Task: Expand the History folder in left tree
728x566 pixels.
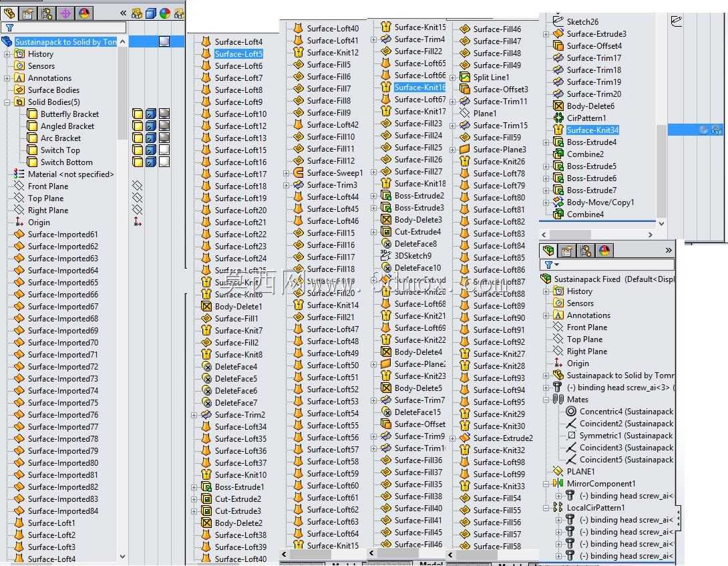Action: [7, 54]
